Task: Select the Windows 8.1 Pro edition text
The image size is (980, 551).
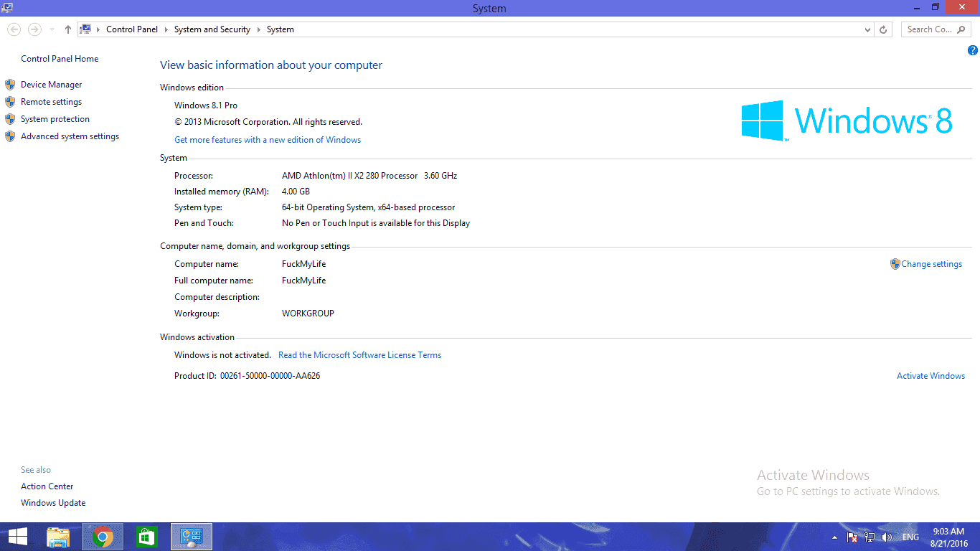Action: [206, 105]
